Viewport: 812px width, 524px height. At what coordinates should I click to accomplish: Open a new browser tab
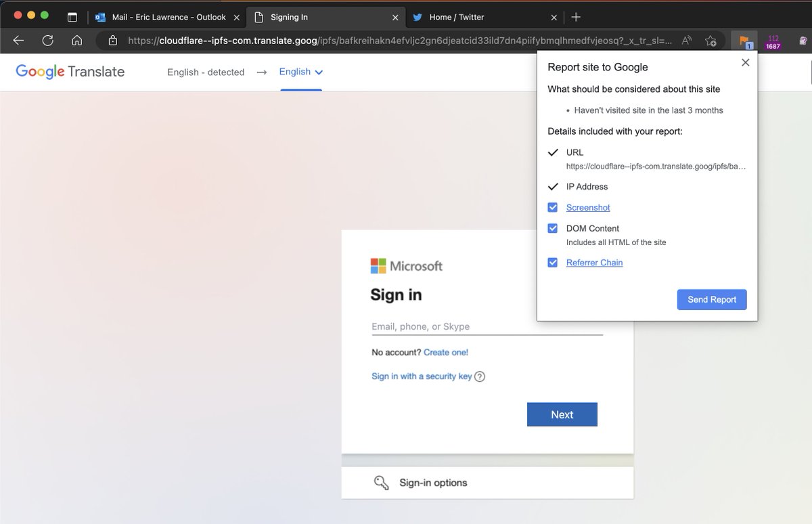576,17
